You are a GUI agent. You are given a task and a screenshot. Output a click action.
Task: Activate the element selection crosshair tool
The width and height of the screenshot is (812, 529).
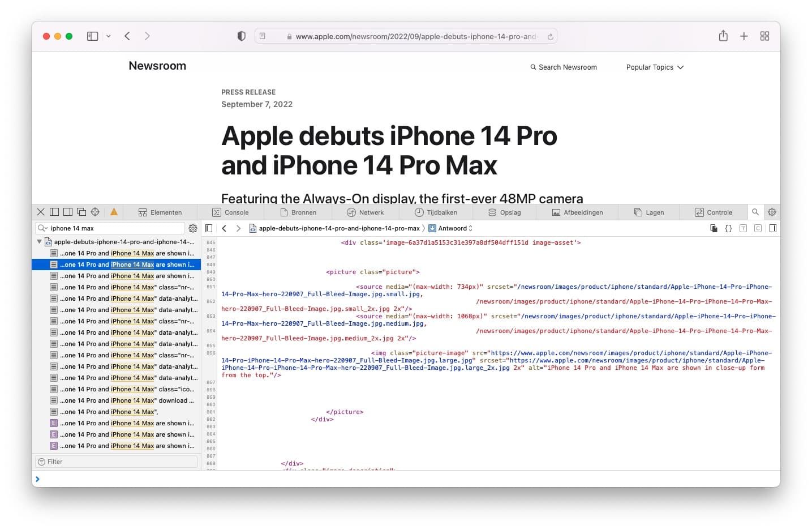[x=95, y=212]
